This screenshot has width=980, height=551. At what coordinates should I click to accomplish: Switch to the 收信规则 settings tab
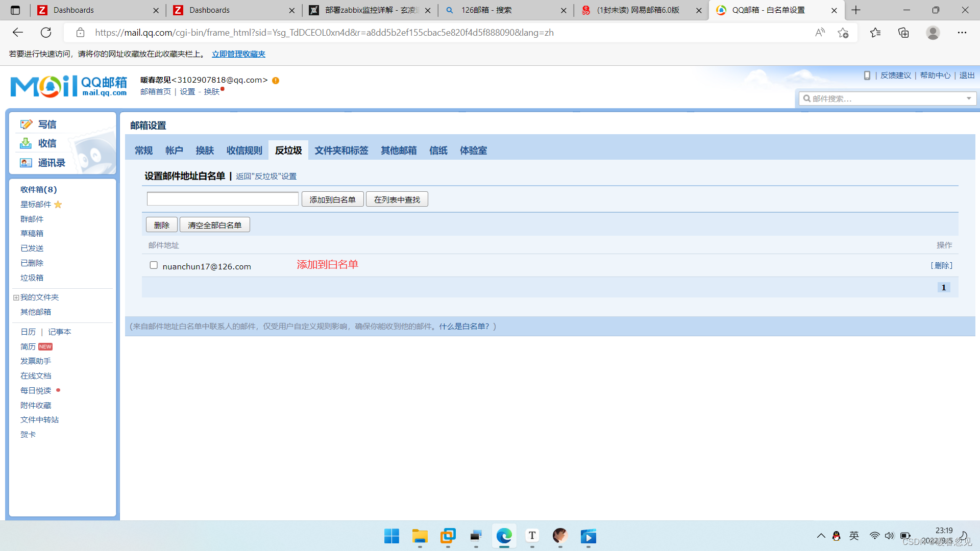coord(244,151)
